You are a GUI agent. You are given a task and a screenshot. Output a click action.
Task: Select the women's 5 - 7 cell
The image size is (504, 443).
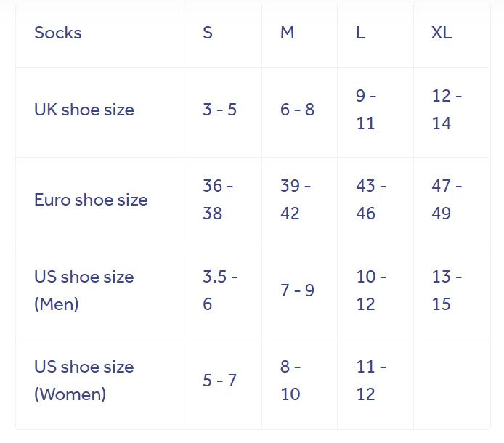[x=219, y=381]
